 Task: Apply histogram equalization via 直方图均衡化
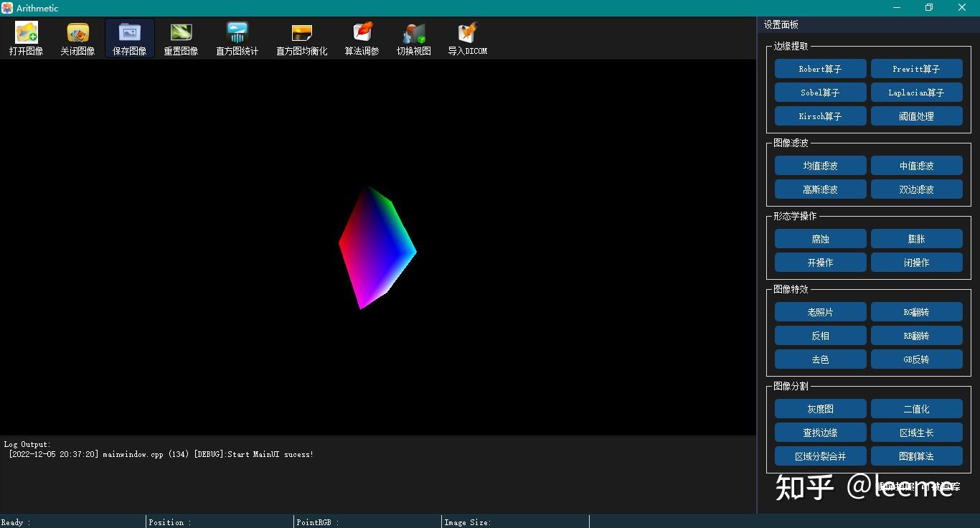(x=301, y=37)
